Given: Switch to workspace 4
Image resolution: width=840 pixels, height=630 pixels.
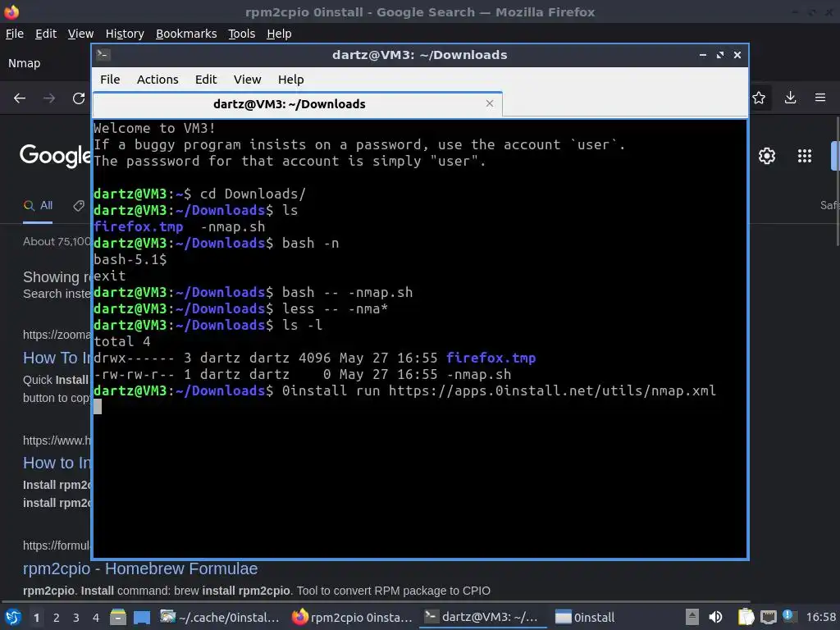Looking at the screenshot, I should 96,618.
